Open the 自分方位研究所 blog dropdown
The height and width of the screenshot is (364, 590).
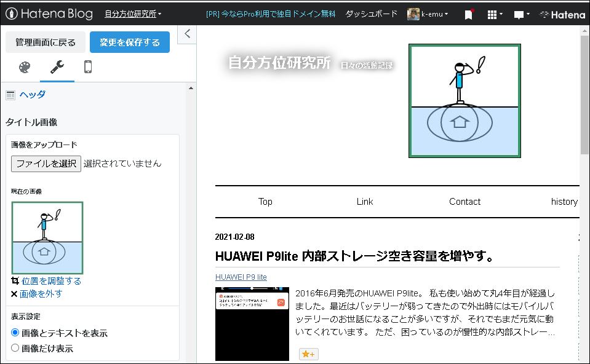[133, 14]
